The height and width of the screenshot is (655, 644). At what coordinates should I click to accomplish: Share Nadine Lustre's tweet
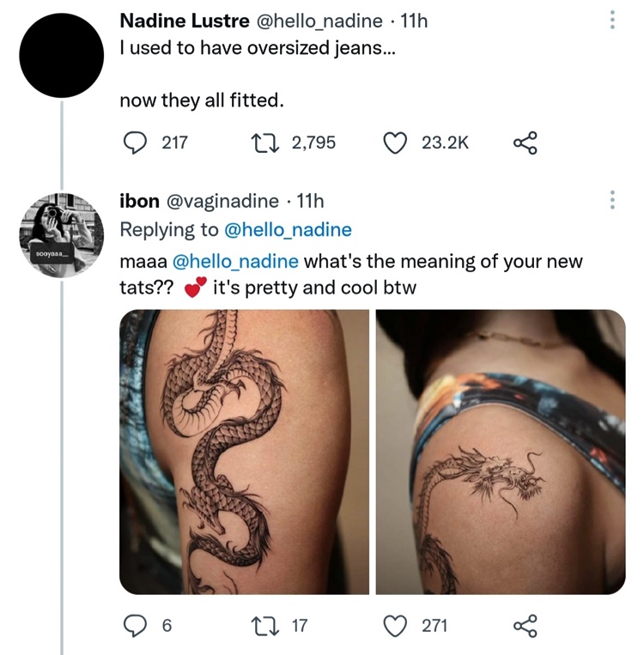click(524, 143)
